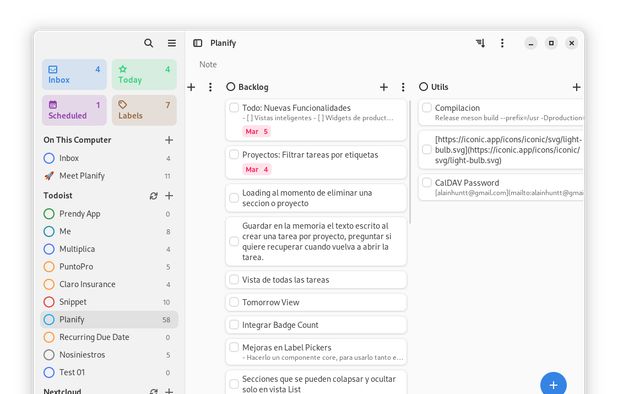Open the Backlog section options menu

point(403,87)
